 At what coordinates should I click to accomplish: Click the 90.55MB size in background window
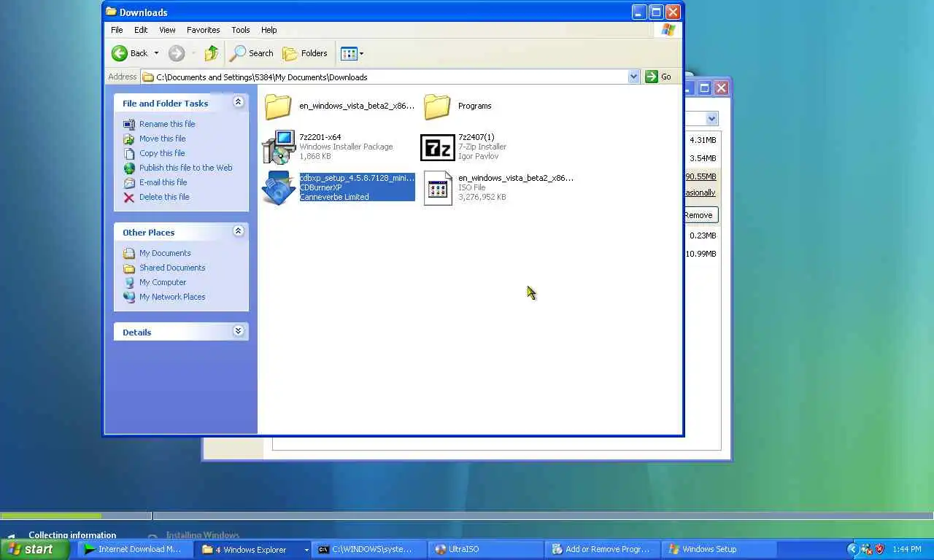(x=700, y=176)
